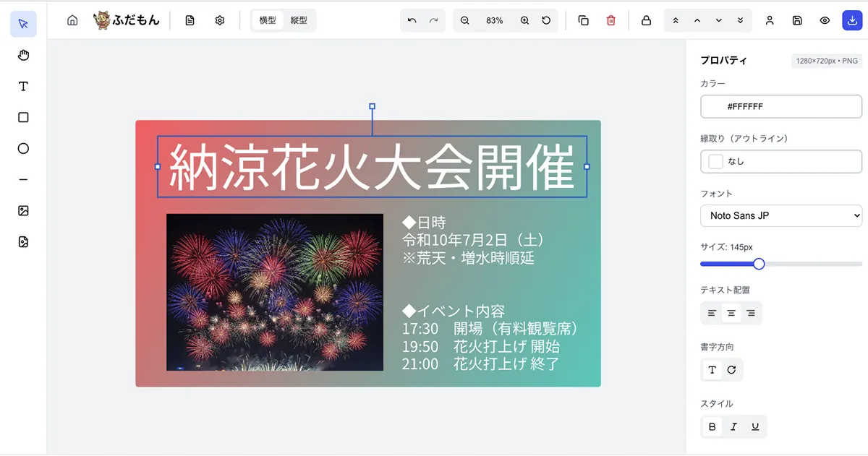Toggle italic text style
This screenshot has width=868, height=456.
coord(733,427)
